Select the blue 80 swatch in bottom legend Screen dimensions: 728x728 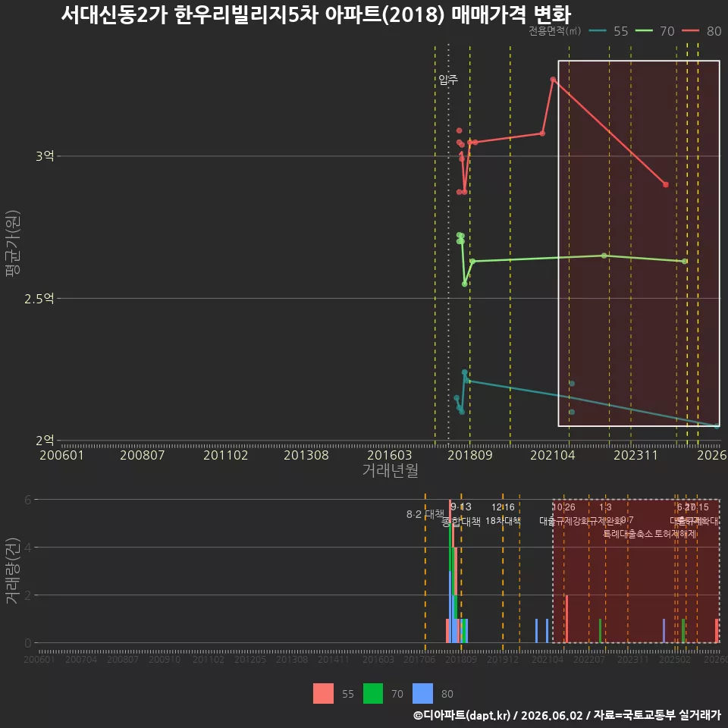click(x=422, y=694)
